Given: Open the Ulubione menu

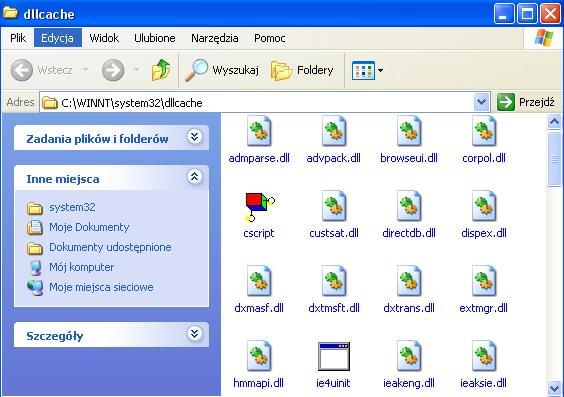Looking at the screenshot, I should pos(155,38).
